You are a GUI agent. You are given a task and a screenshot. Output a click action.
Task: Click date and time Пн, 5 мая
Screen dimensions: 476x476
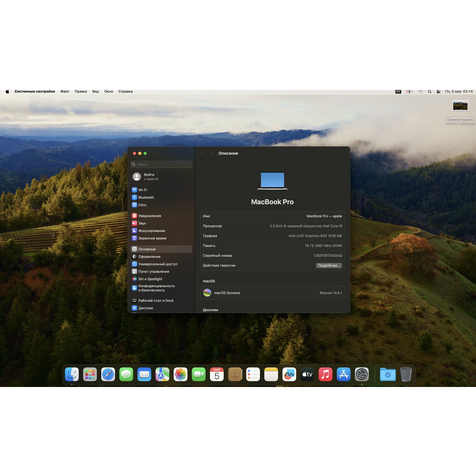(x=459, y=91)
